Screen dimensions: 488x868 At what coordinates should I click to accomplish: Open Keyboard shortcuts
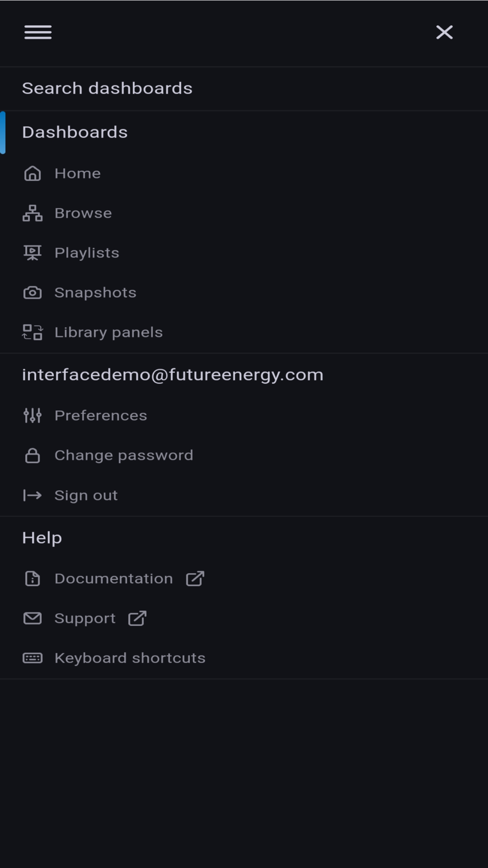coord(130,658)
